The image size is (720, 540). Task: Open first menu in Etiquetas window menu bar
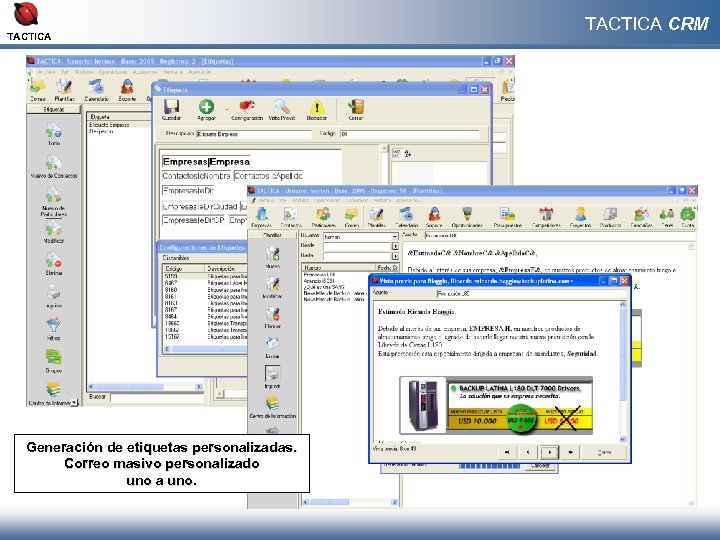[47, 72]
